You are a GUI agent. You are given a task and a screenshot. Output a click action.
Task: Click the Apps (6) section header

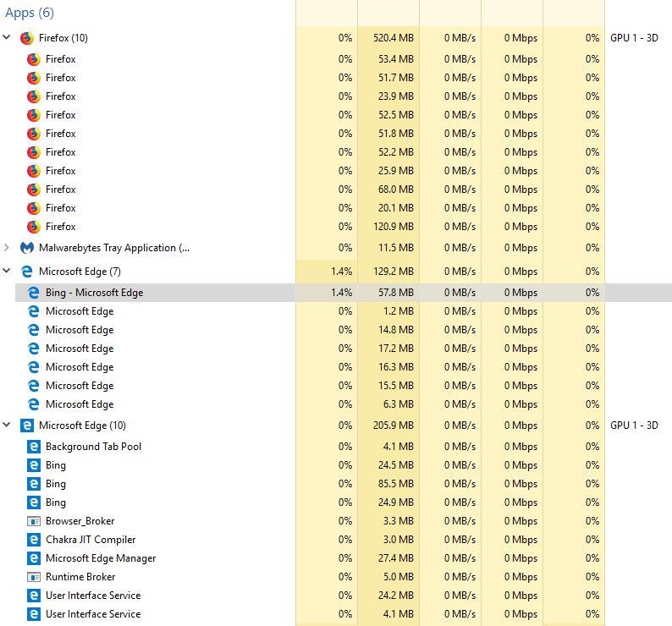point(30,13)
